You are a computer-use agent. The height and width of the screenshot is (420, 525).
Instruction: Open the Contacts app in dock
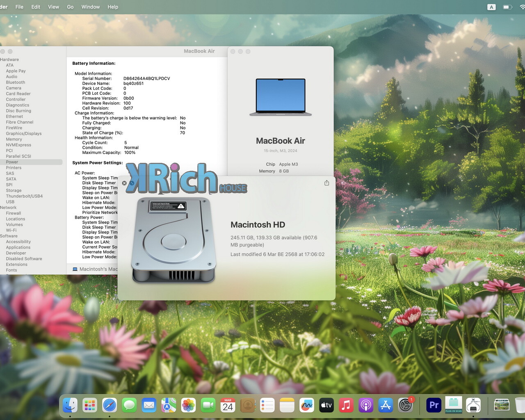(247, 405)
